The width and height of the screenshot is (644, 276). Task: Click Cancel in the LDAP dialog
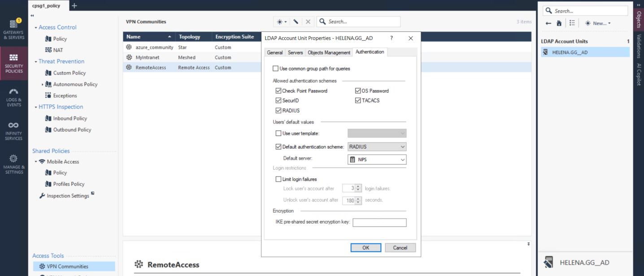coord(400,248)
